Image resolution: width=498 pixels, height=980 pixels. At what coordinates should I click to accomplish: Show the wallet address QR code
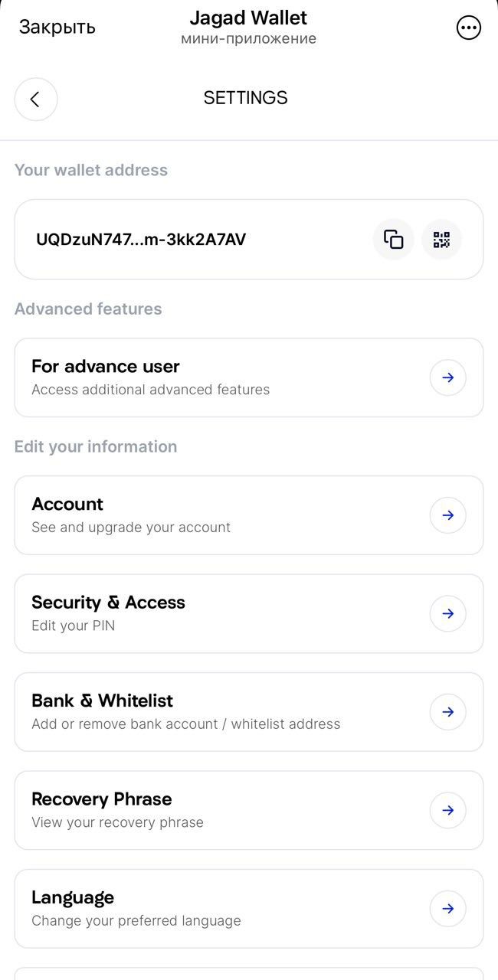point(442,239)
